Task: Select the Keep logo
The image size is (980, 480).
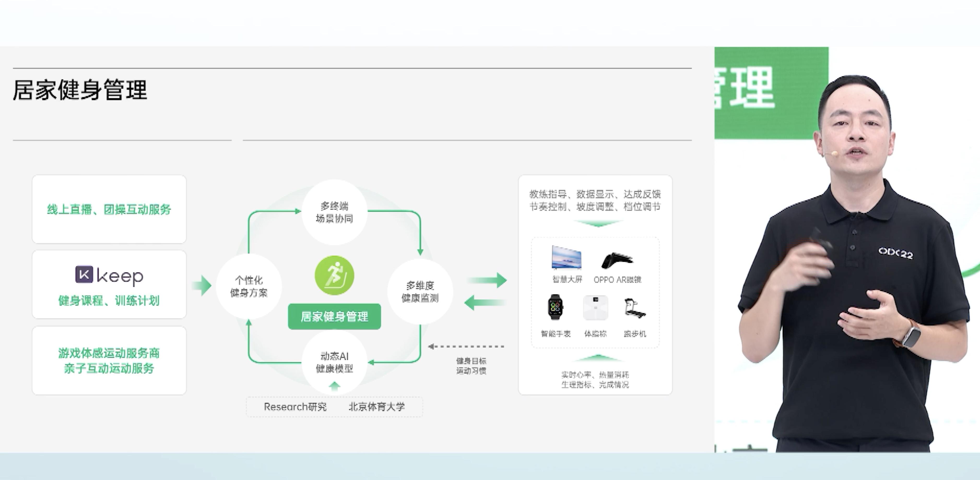Action: point(109,275)
